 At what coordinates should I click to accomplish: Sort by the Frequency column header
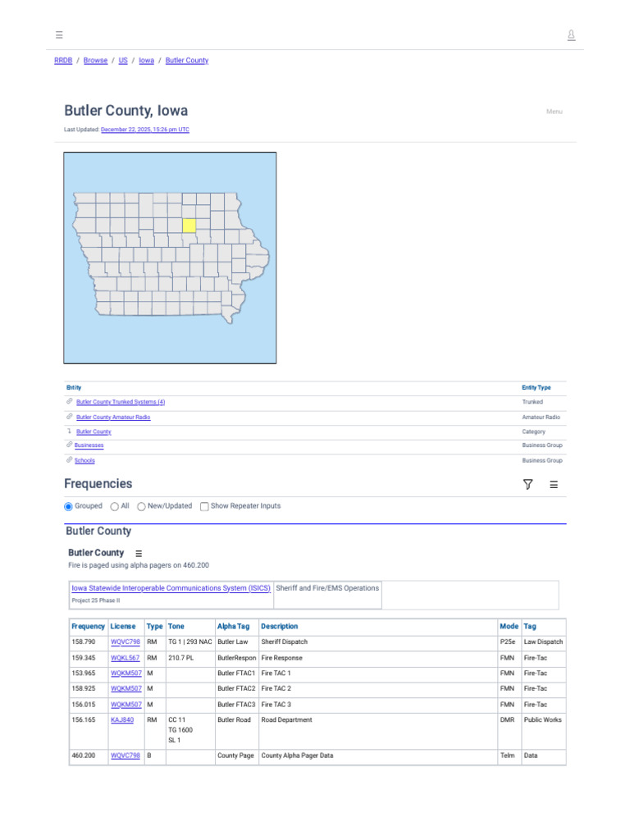pyautogui.click(x=89, y=626)
